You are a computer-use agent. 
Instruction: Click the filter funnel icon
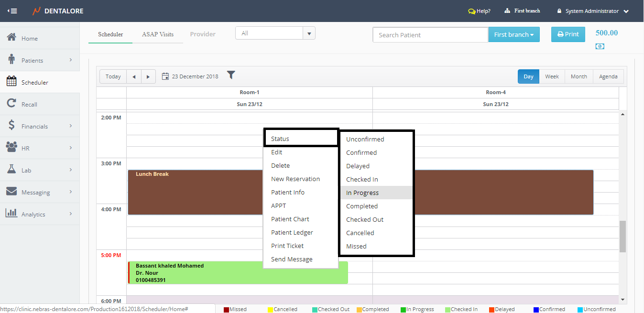[x=231, y=75]
